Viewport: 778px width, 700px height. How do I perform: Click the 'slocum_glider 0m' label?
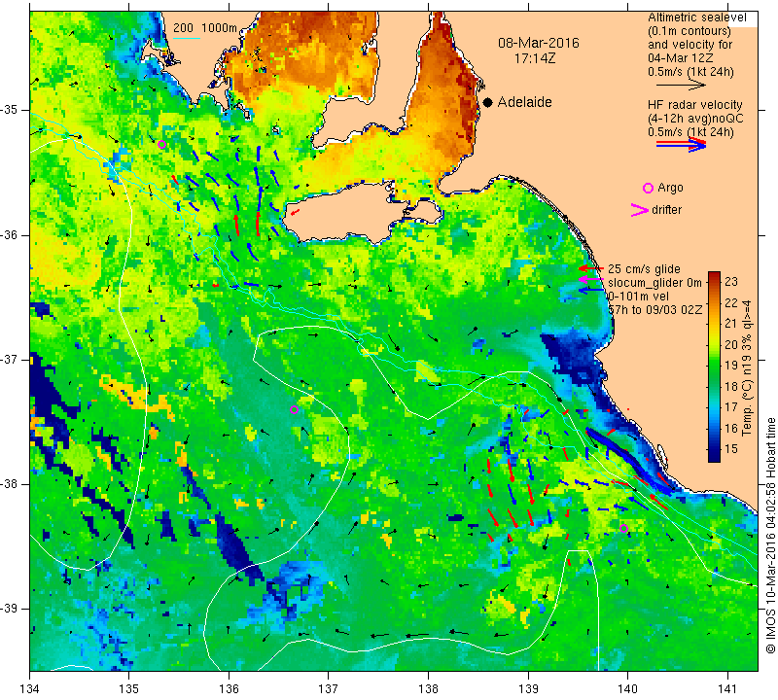654,283
